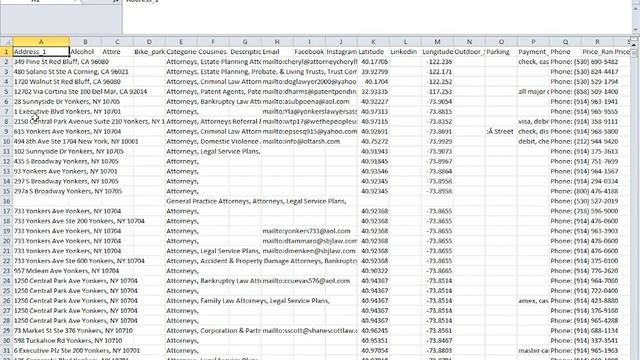The image size is (640, 360).
Task: Select column K header
Action: coord(373,42)
